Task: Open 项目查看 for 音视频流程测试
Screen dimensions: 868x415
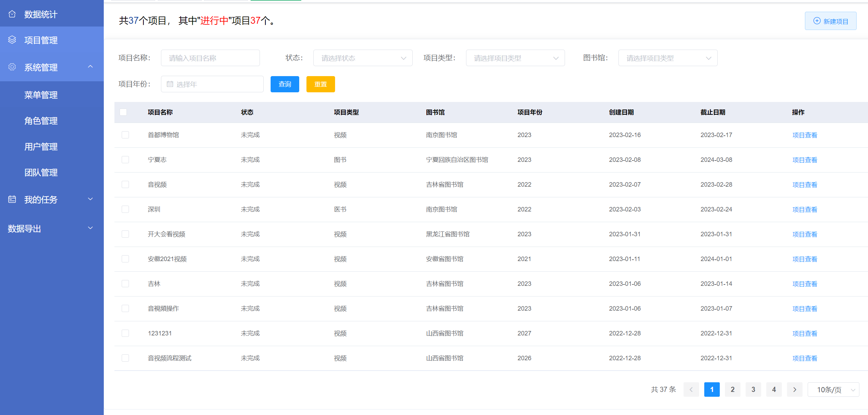Action: point(805,358)
